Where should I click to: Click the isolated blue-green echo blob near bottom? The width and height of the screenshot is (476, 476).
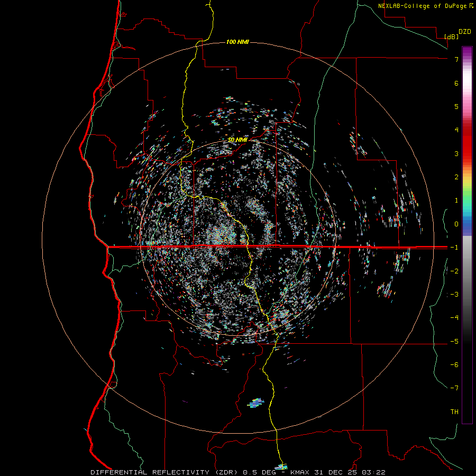click(255, 403)
